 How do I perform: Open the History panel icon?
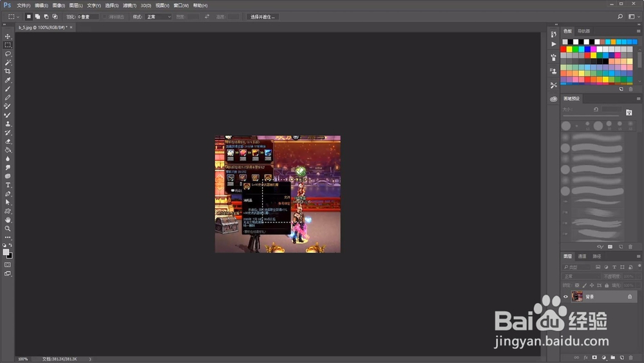point(554,34)
